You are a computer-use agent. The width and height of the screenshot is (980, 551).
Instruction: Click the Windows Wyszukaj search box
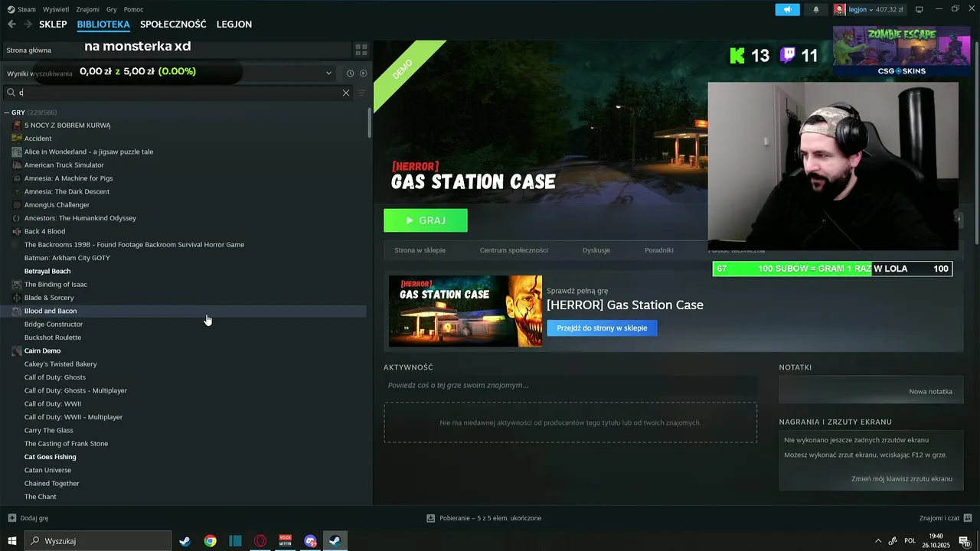(x=98, y=541)
